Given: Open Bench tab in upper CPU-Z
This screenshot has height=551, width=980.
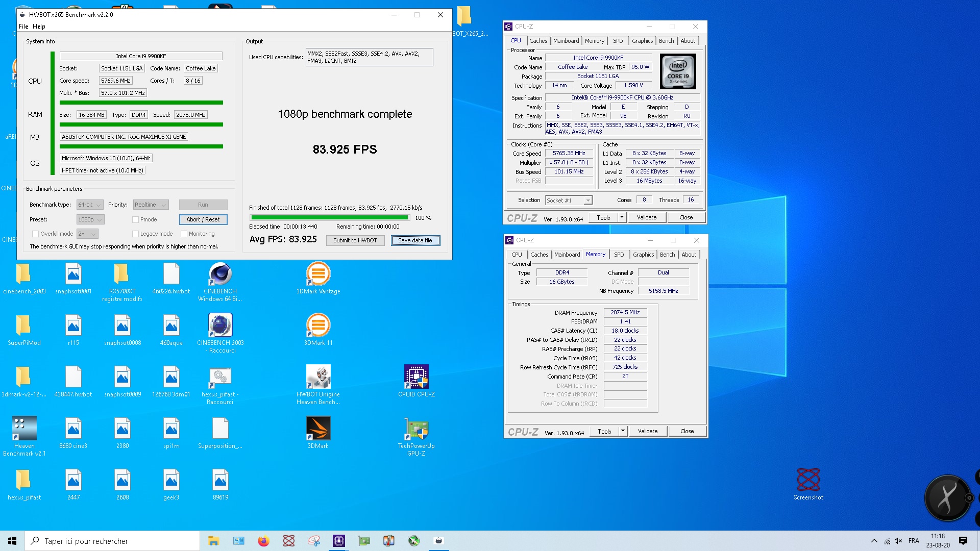Looking at the screenshot, I should click(x=666, y=41).
